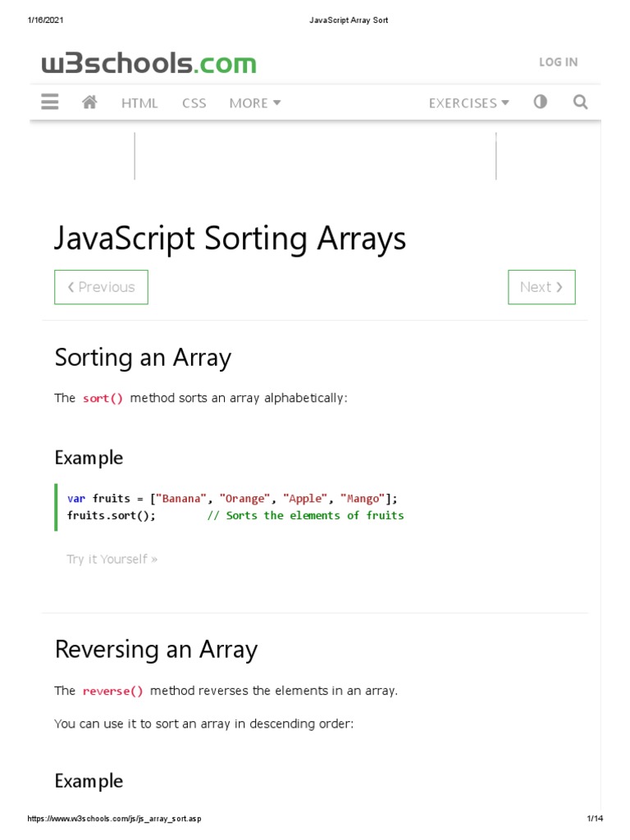Screen dimensions: 630x840
Task: Click the footer w3schools page URL
Action: 115,819
